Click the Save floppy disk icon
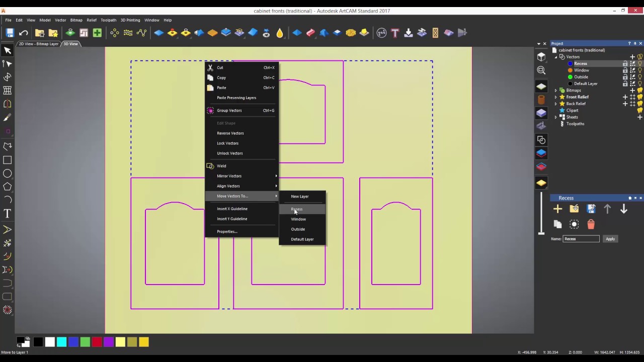 pos(10,33)
